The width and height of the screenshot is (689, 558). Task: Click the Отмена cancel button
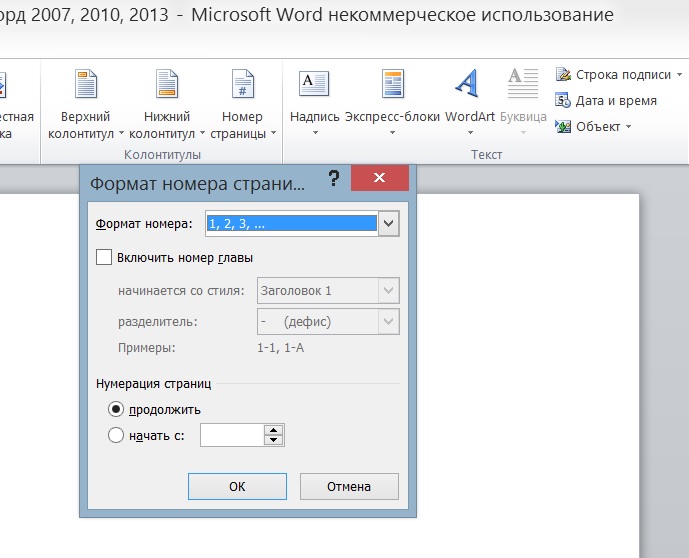click(x=349, y=486)
